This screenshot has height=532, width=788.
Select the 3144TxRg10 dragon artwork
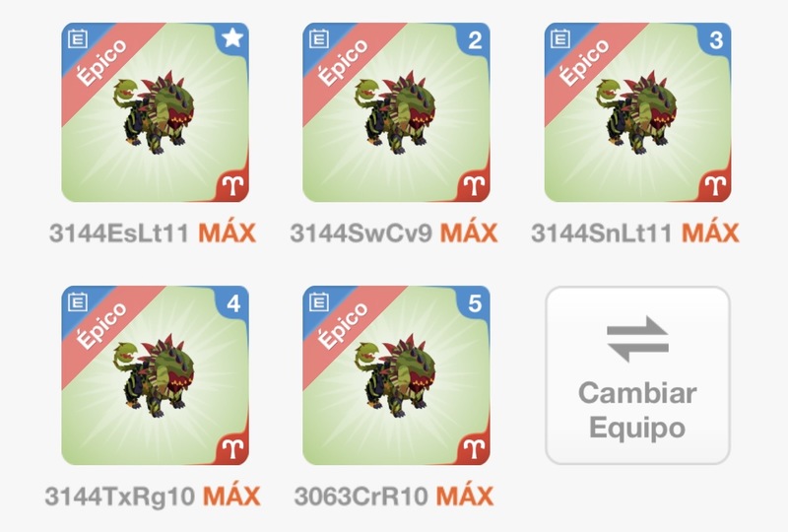pyautogui.click(x=154, y=375)
